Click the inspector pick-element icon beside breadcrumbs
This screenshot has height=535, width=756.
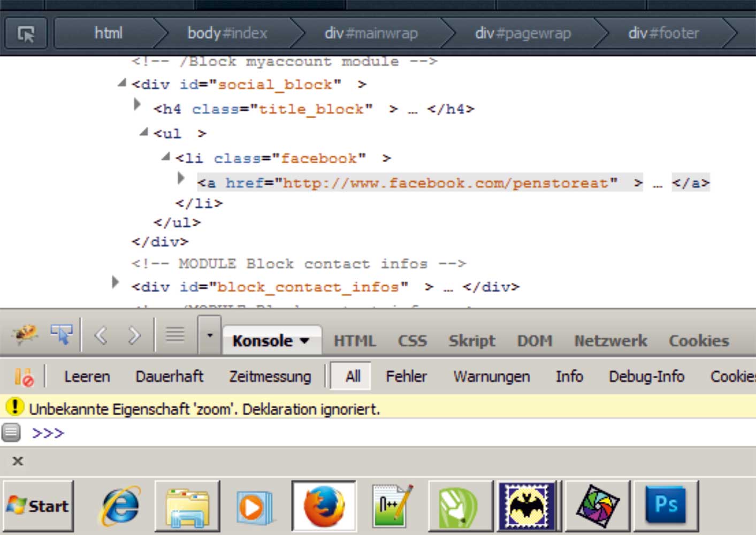click(x=26, y=34)
